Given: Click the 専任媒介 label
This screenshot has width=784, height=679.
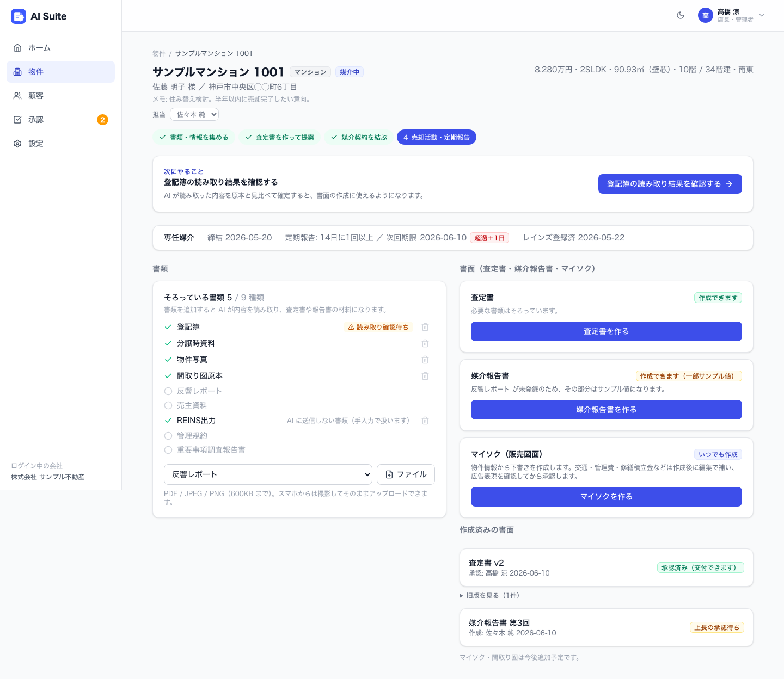Looking at the screenshot, I should pyautogui.click(x=179, y=238).
